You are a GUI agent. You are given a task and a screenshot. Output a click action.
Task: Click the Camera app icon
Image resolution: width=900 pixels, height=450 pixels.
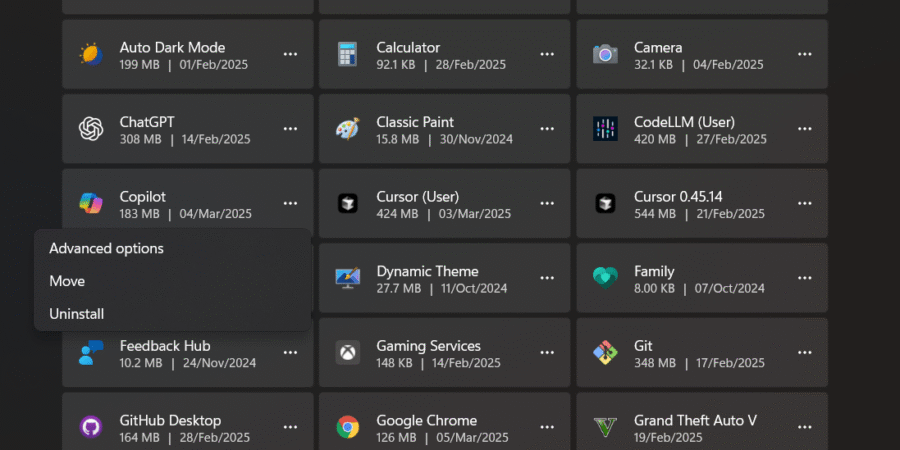click(x=605, y=54)
